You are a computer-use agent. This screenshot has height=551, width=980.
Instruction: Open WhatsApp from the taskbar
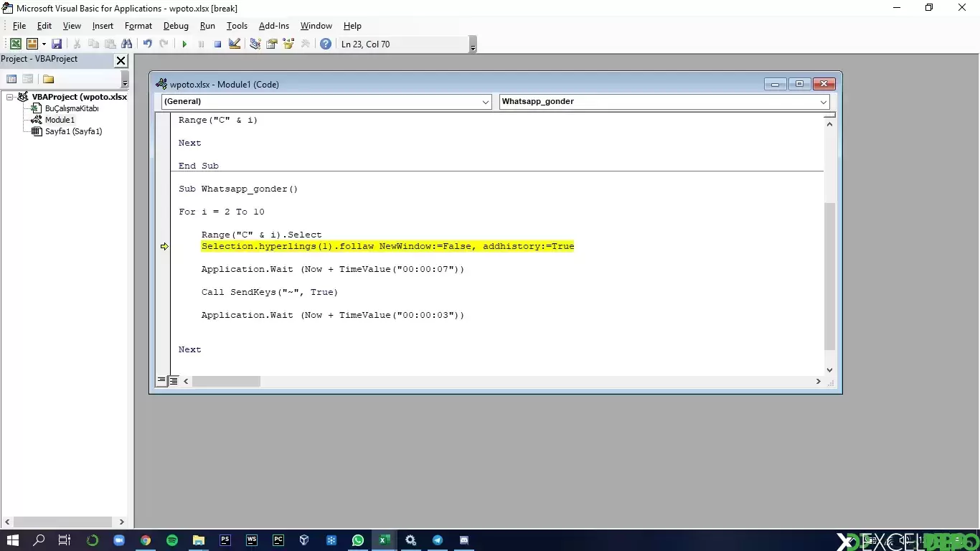coord(358,540)
